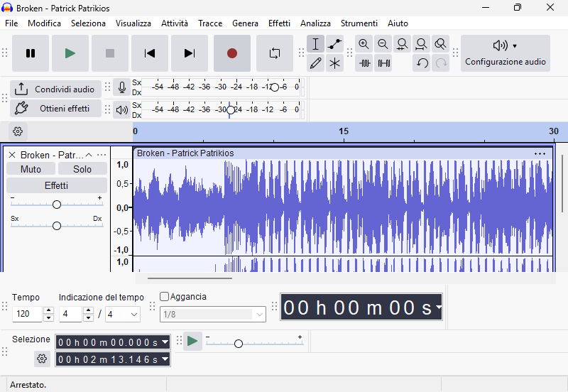Open timeline options gear icon
Viewport: 568px width, 392px height.
18,131
